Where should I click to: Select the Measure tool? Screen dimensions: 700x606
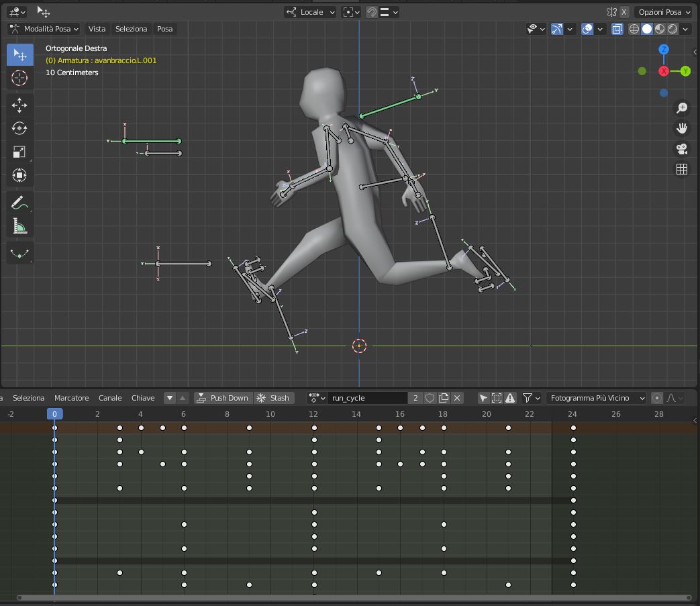[x=19, y=225]
